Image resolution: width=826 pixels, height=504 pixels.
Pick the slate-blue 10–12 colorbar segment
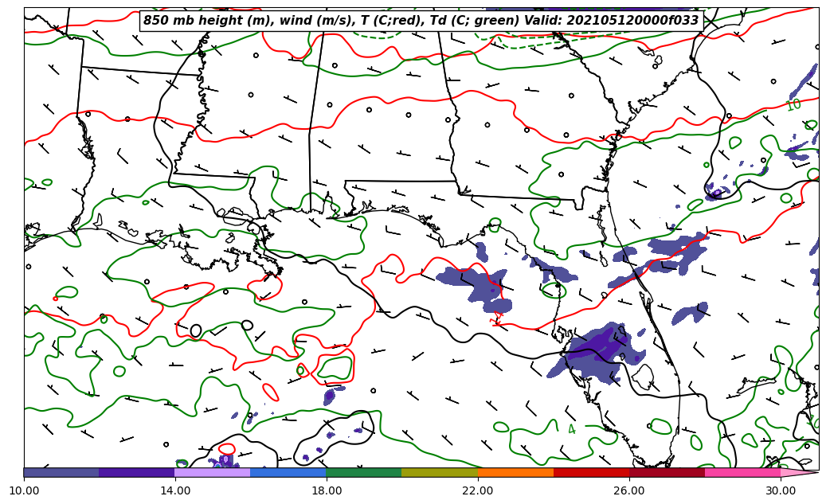61,472
